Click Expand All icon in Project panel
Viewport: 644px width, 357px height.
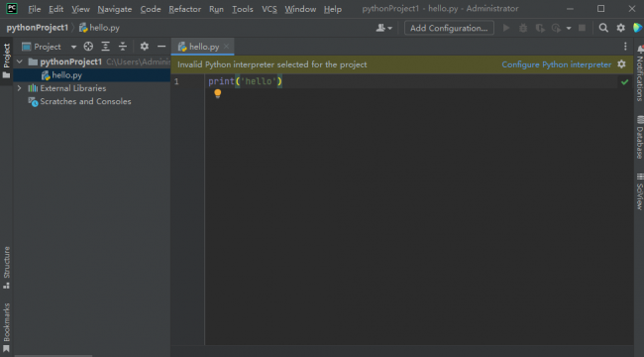(x=106, y=47)
